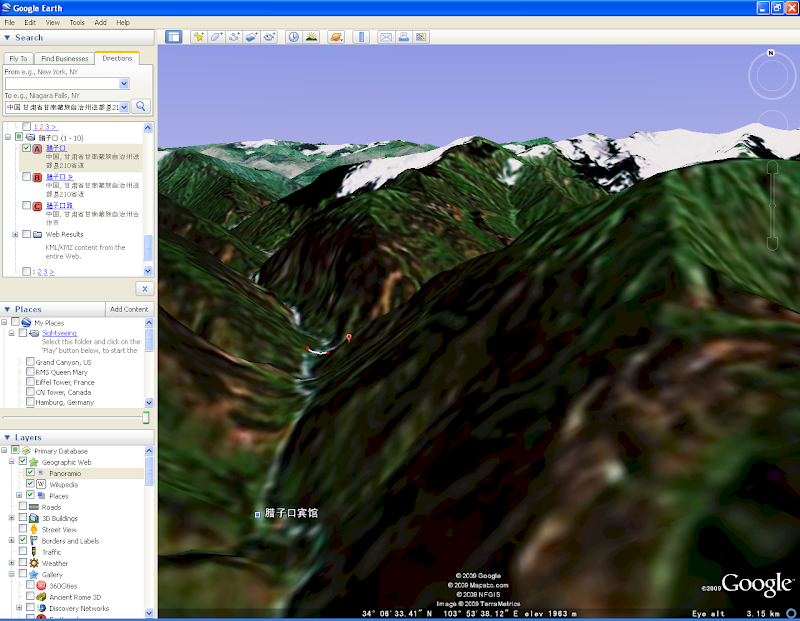Click the Email toolbar icon
Viewport: 800px width, 621px height.
(386, 37)
